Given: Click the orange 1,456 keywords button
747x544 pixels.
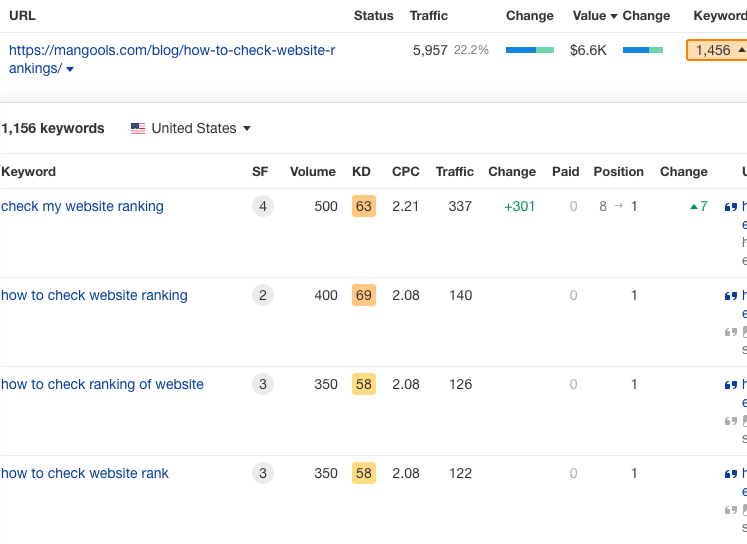Looking at the screenshot, I should 715,50.
